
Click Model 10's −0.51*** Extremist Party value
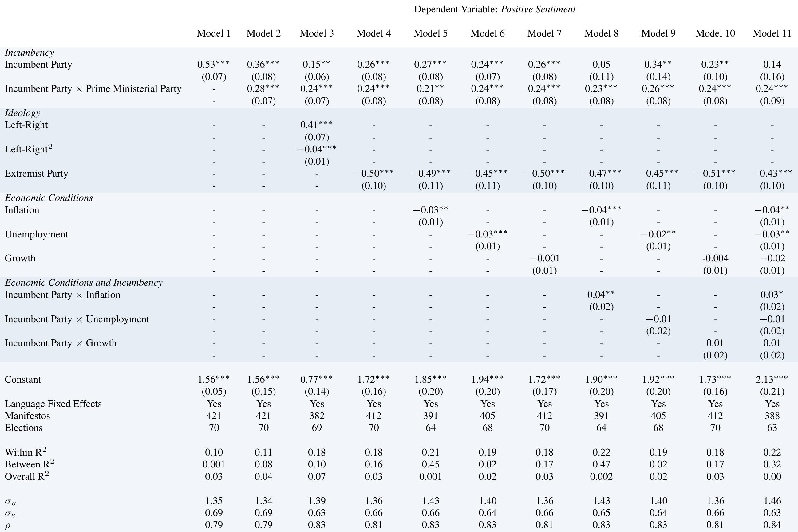(715, 173)
